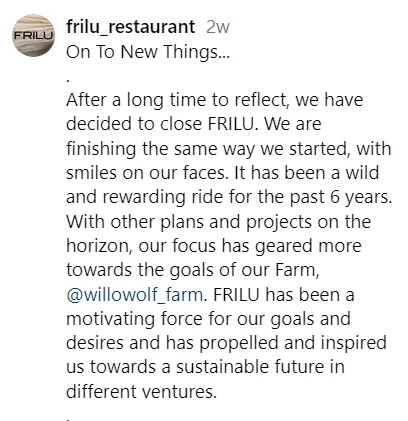Click the text 'FRILU has been a' after the mention
The width and height of the screenshot is (408, 421).
coord(282,295)
